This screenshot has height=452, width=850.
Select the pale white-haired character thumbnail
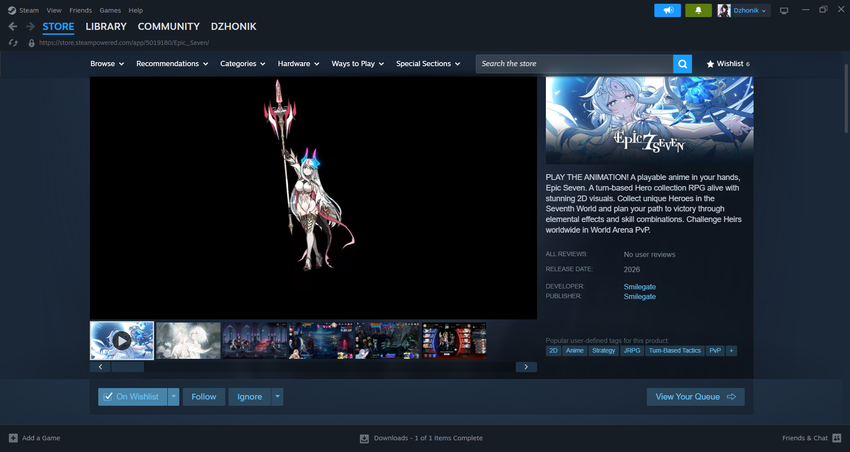pyautogui.click(x=188, y=340)
